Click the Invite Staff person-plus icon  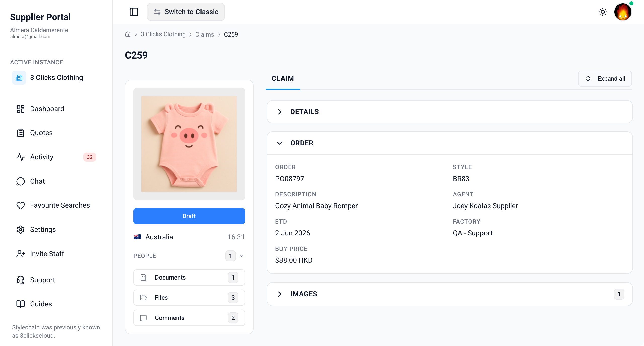tap(21, 254)
